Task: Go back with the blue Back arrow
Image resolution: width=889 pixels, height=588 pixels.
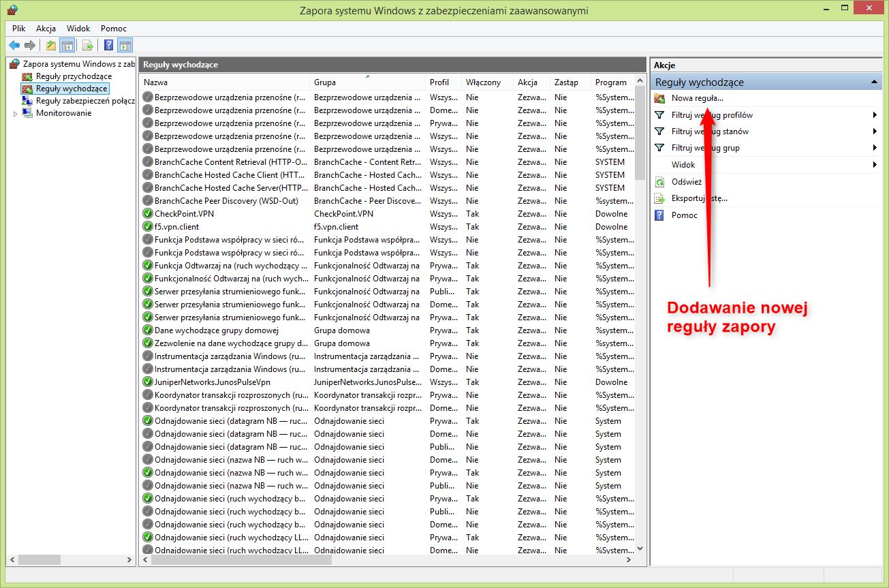Action: point(14,46)
